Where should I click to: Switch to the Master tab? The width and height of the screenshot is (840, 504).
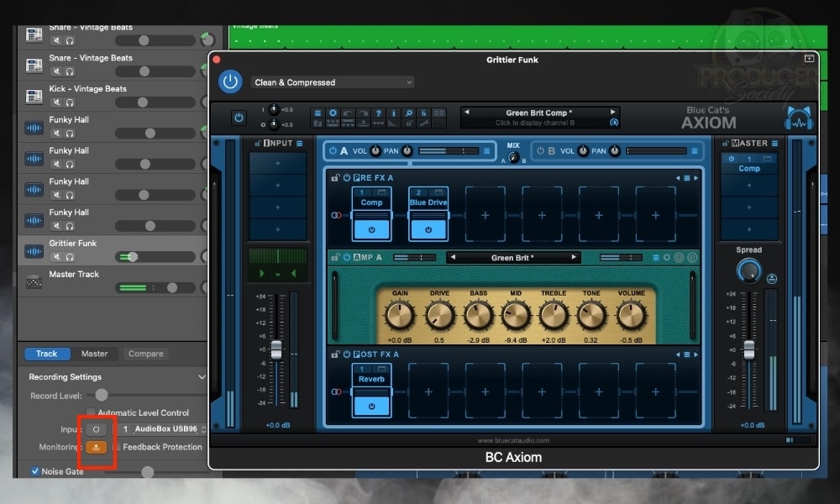click(x=94, y=354)
